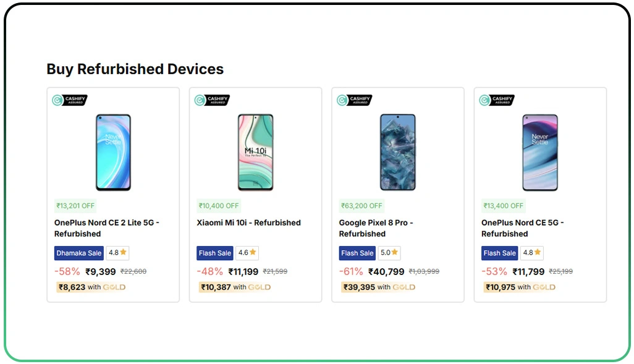
Task: Select the Flash Sale badge on OnePlus Nord CE 5G
Action: 499,252
